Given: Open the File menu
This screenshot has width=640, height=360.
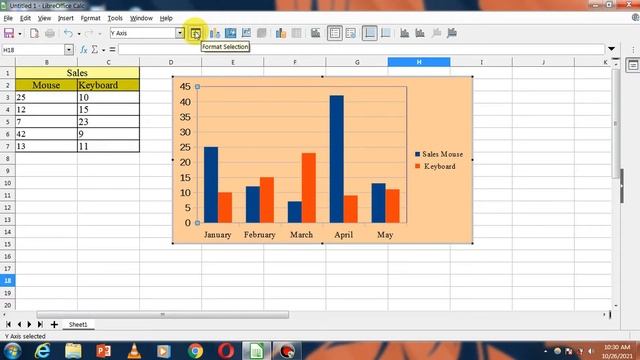Looking at the screenshot, I should (x=8, y=18).
